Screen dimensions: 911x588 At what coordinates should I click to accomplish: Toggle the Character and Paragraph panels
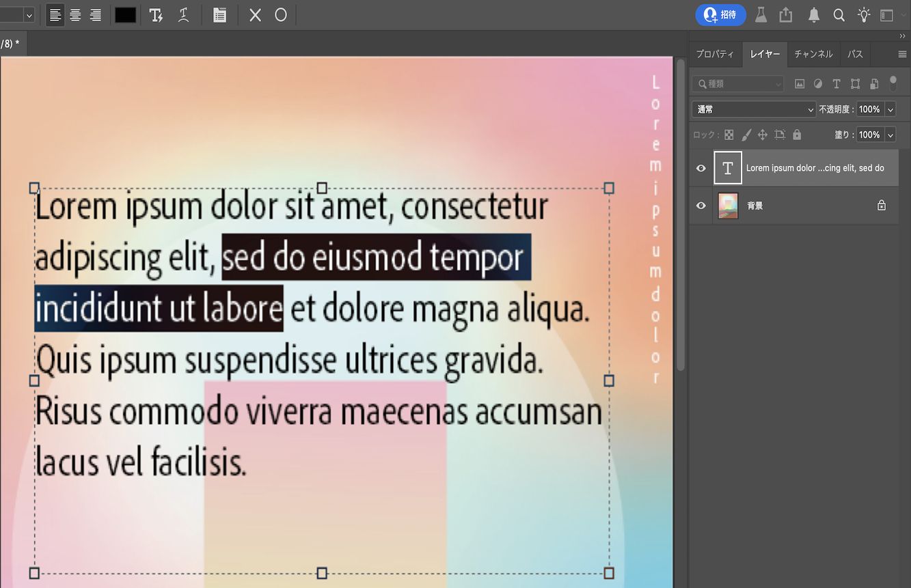point(219,14)
